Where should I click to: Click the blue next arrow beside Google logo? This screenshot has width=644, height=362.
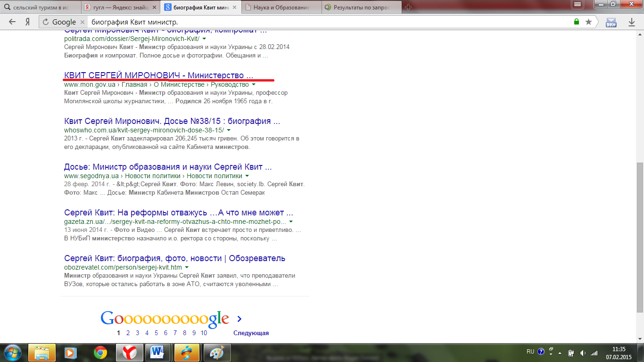point(239,319)
